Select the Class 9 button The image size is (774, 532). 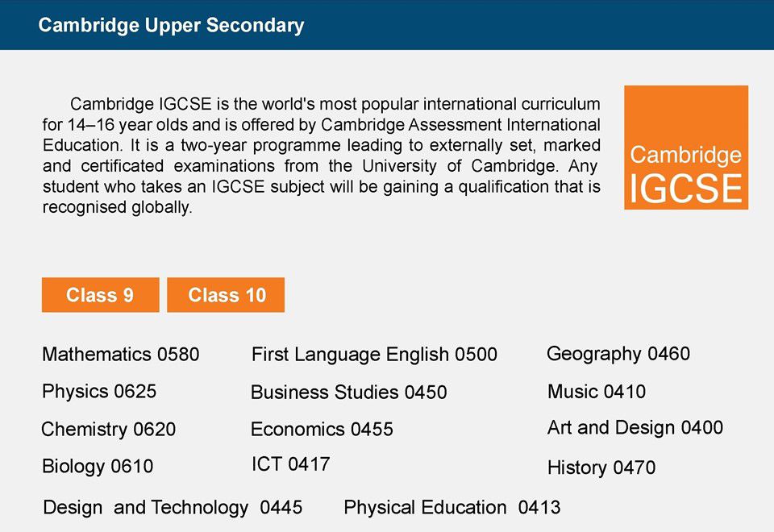100,295
